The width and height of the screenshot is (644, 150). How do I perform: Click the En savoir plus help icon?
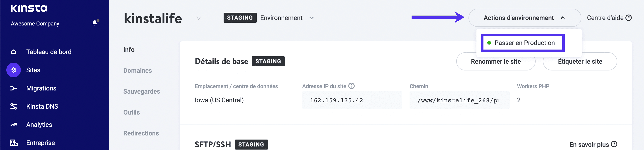coord(614,144)
